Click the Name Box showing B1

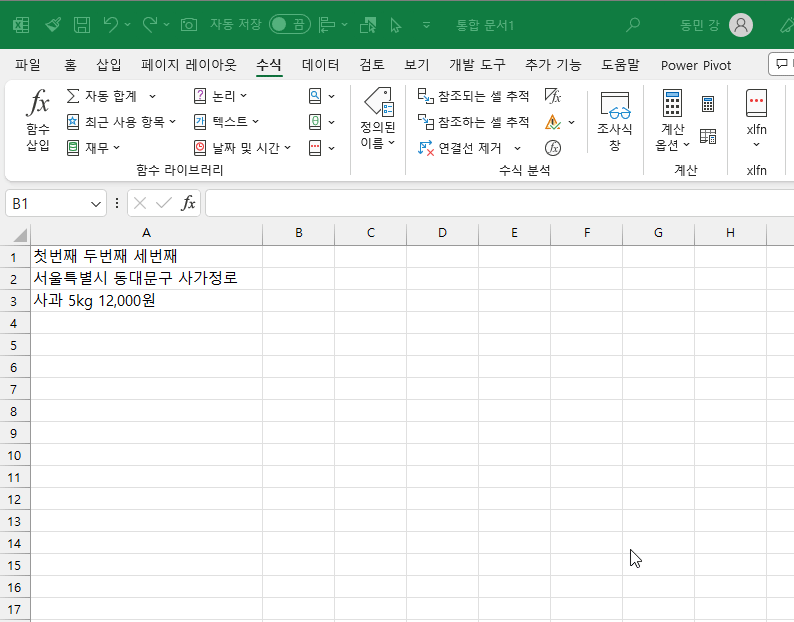click(48, 204)
